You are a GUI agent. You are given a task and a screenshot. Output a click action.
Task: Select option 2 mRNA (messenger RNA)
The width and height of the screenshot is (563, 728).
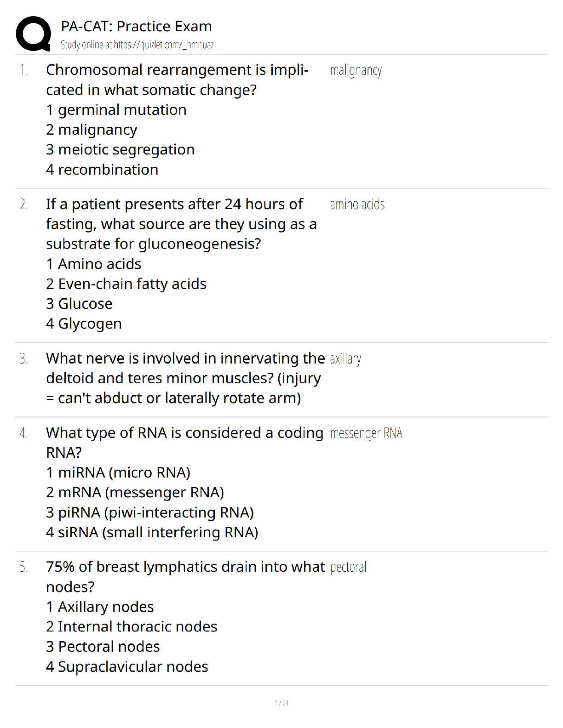[135, 492]
